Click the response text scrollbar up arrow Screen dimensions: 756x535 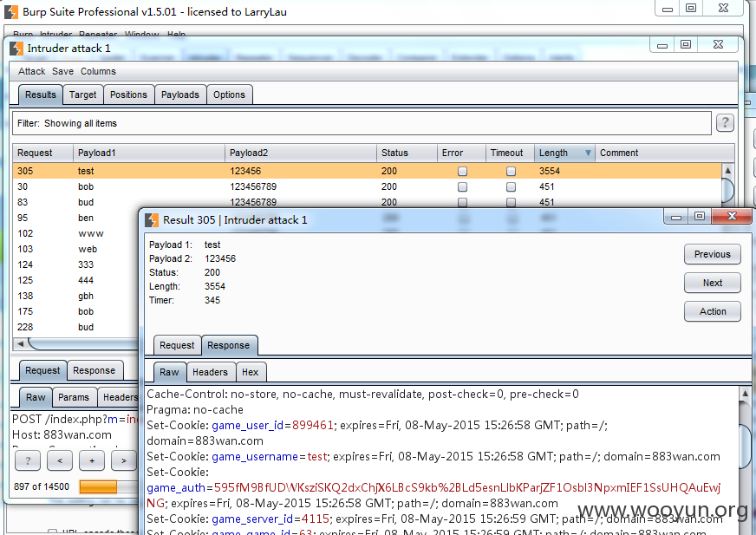click(745, 394)
